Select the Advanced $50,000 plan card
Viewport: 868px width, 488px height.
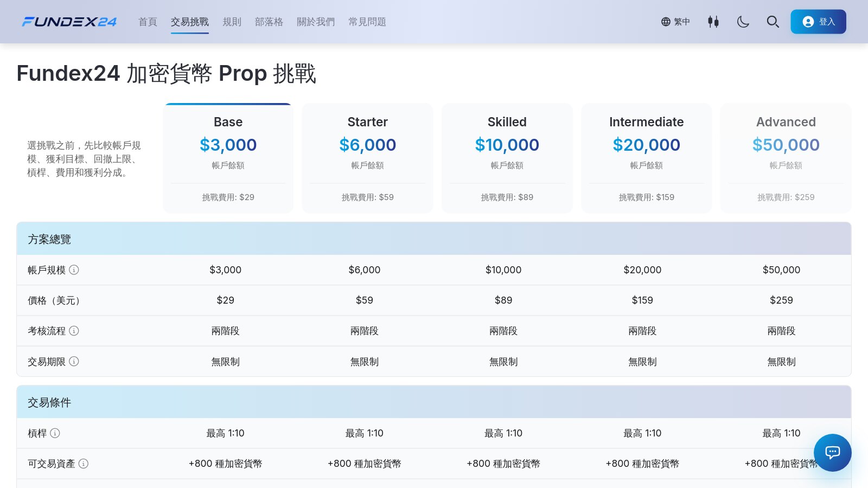[786, 158]
